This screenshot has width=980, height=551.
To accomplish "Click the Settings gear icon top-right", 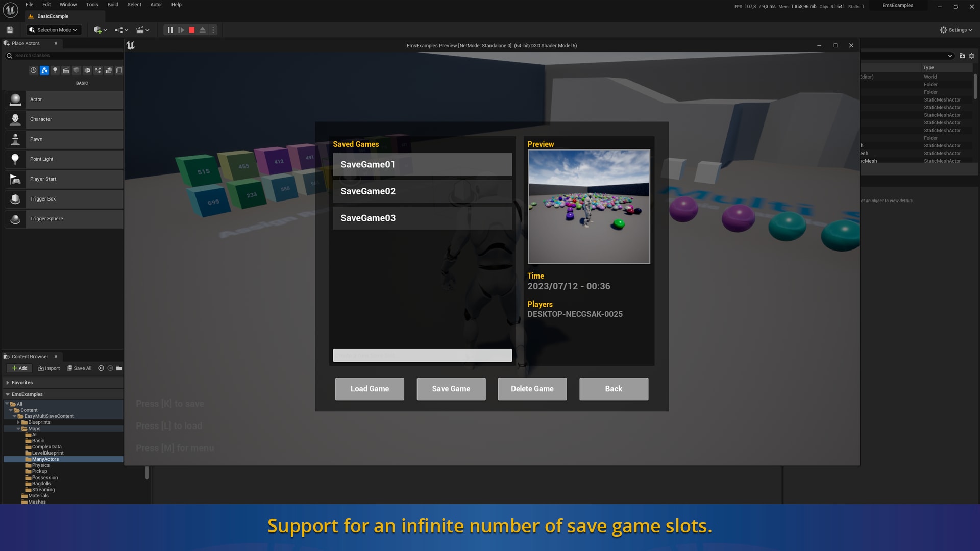I will tap(943, 30).
